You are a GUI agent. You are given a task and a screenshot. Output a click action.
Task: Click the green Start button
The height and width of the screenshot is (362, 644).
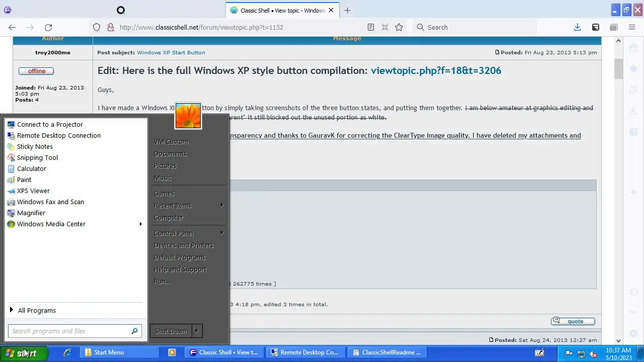point(24,353)
